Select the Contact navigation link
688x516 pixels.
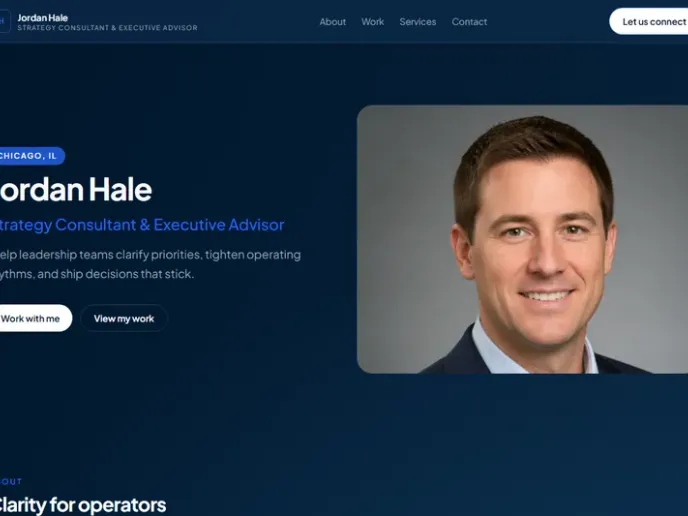(469, 22)
